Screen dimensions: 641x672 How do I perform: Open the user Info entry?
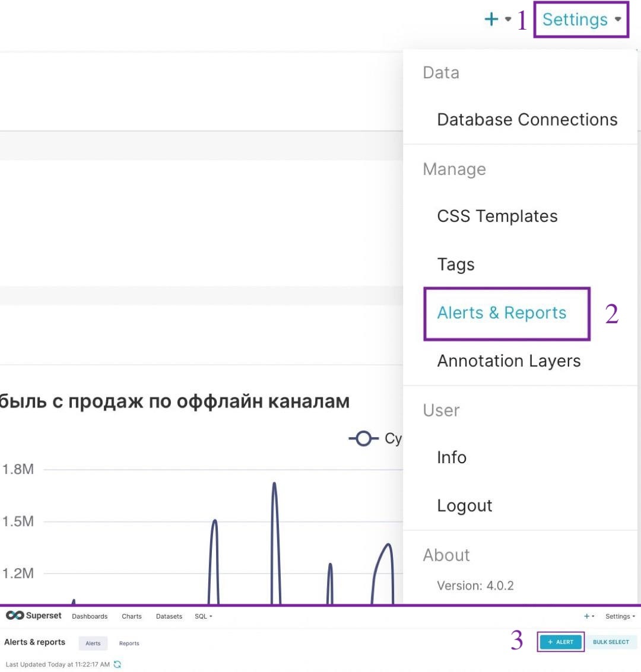(x=452, y=457)
